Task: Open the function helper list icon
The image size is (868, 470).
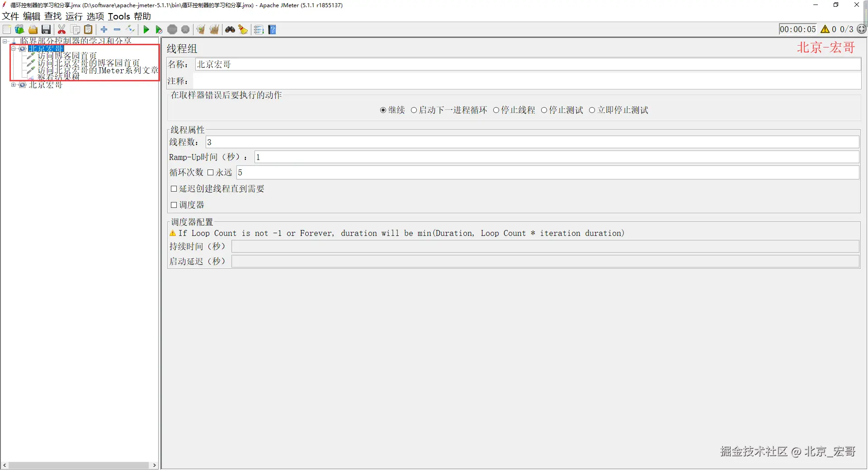Action: coord(259,29)
